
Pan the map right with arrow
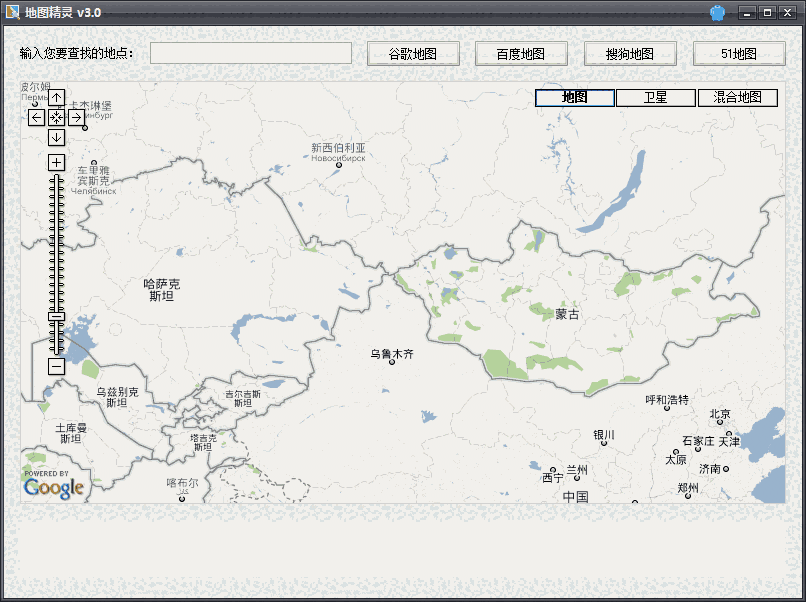(76, 118)
